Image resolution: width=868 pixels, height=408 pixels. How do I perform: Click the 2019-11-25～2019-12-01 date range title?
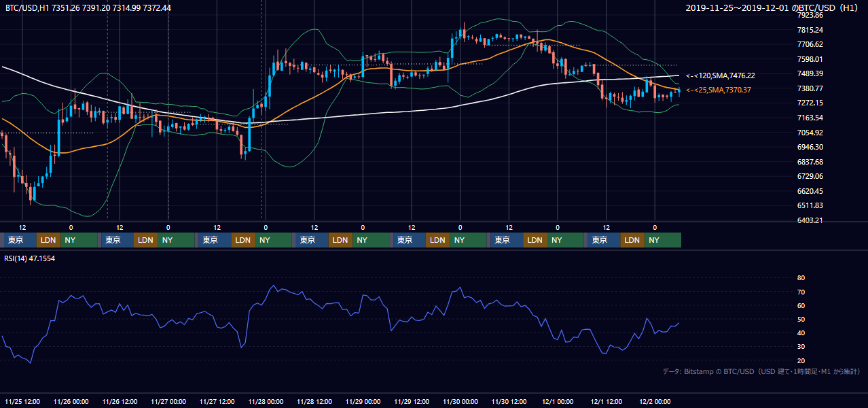coord(773,7)
